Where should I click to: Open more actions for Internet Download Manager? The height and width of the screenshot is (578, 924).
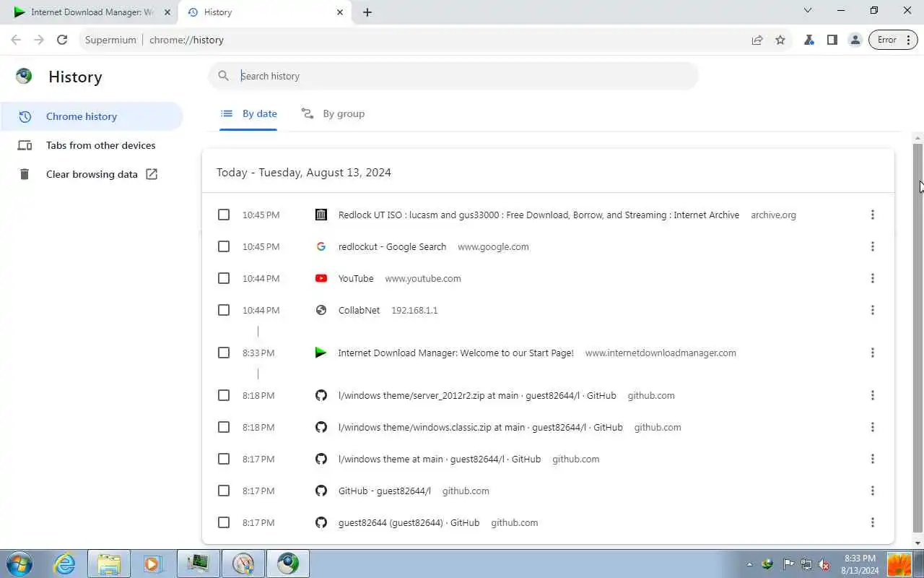(872, 353)
